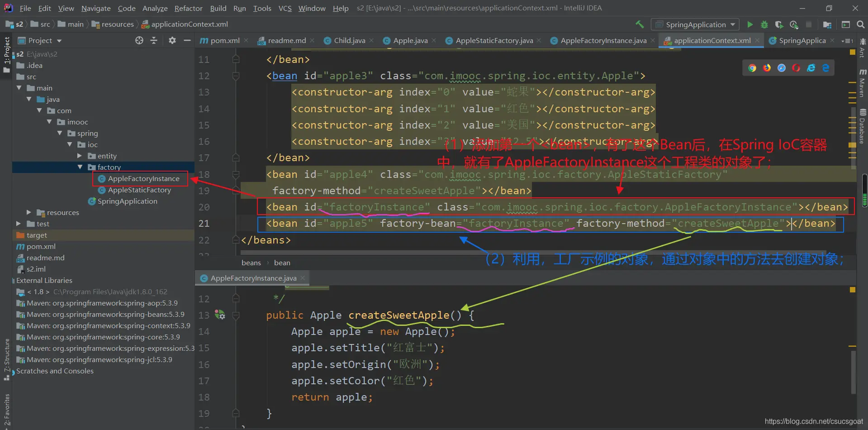Open Search Everywhere magnifier icon
The height and width of the screenshot is (430, 868).
click(861, 24)
